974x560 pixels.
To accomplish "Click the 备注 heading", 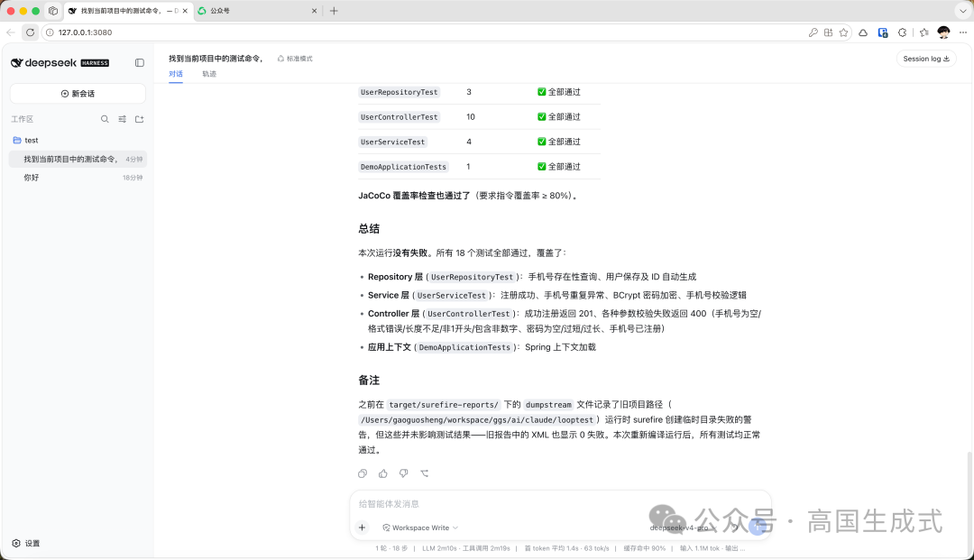I will tap(369, 380).
